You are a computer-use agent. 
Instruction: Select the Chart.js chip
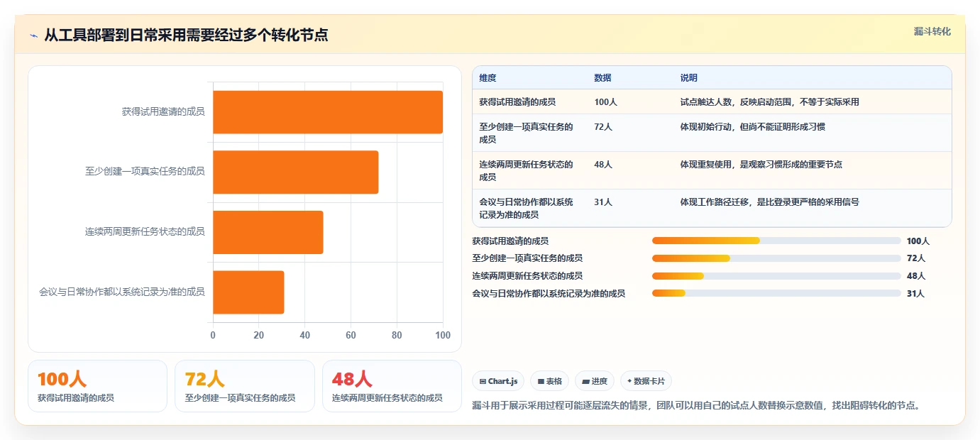coord(498,381)
